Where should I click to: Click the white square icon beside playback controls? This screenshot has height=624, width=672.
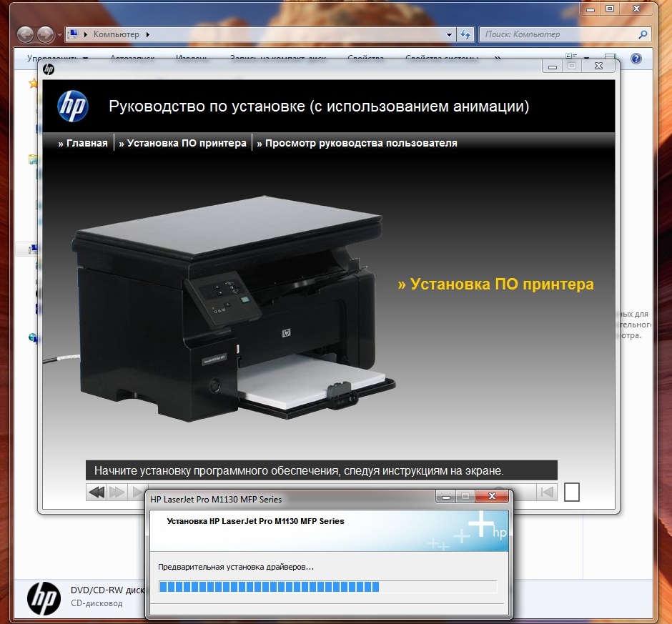[572, 492]
